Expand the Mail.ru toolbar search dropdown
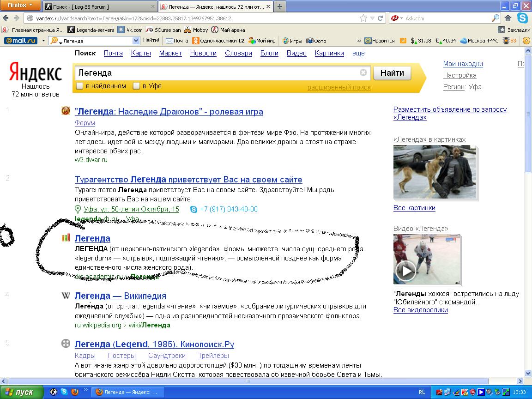This screenshot has width=532, height=399. (136, 41)
